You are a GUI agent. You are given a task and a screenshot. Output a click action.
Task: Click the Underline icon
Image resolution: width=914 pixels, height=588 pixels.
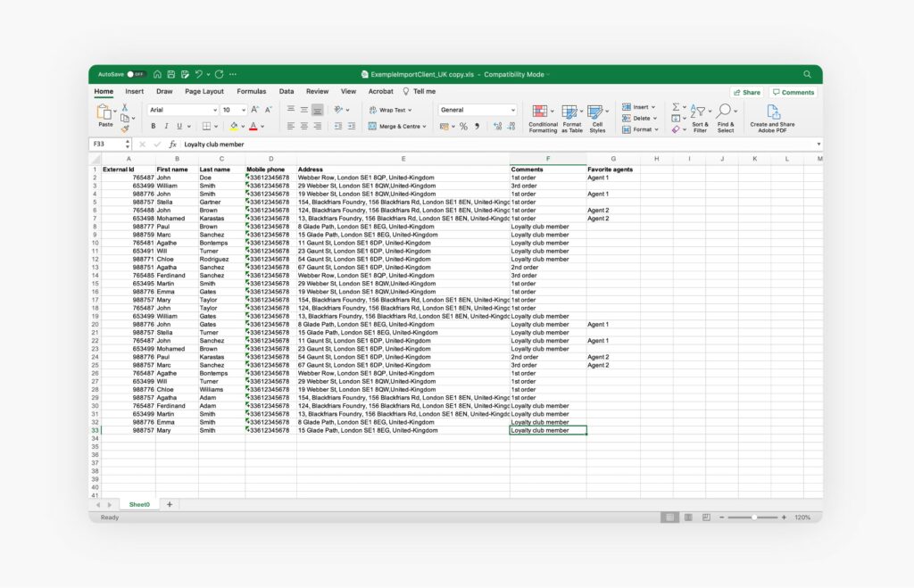point(179,126)
